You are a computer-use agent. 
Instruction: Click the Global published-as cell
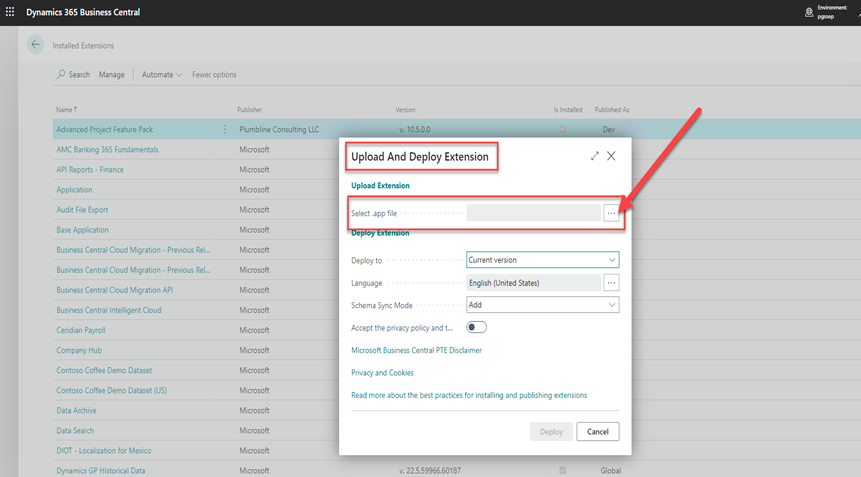click(611, 471)
